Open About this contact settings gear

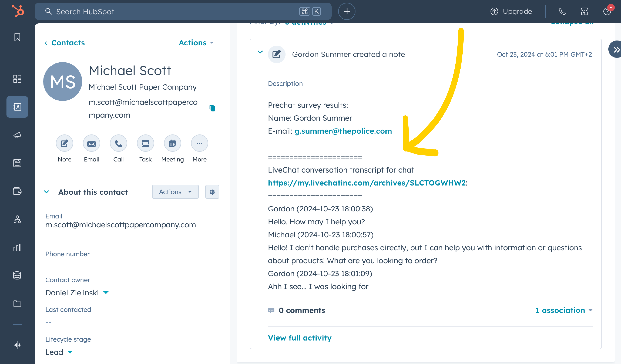tap(212, 192)
